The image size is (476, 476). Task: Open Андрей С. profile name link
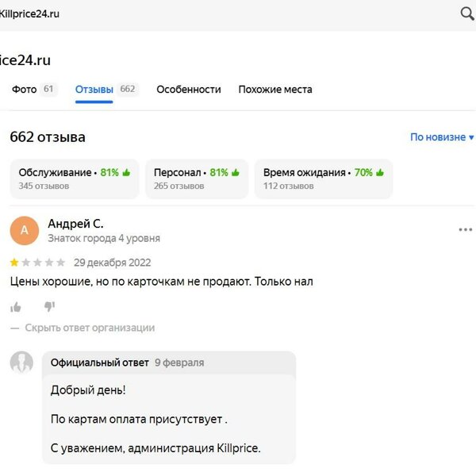click(76, 224)
